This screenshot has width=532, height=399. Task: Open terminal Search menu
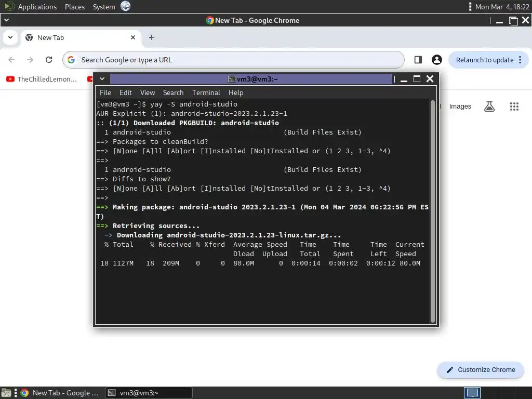pyautogui.click(x=173, y=92)
